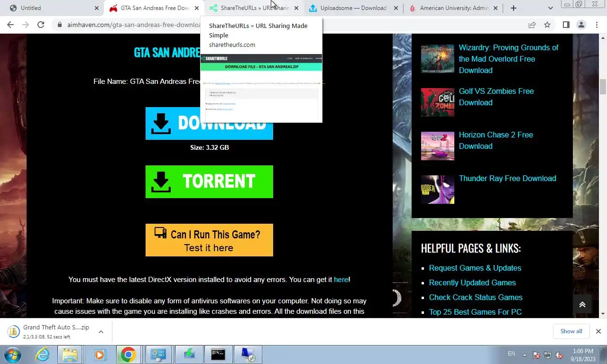Click the Show desktop strip beside the clock

pyautogui.click(x=603, y=355)
